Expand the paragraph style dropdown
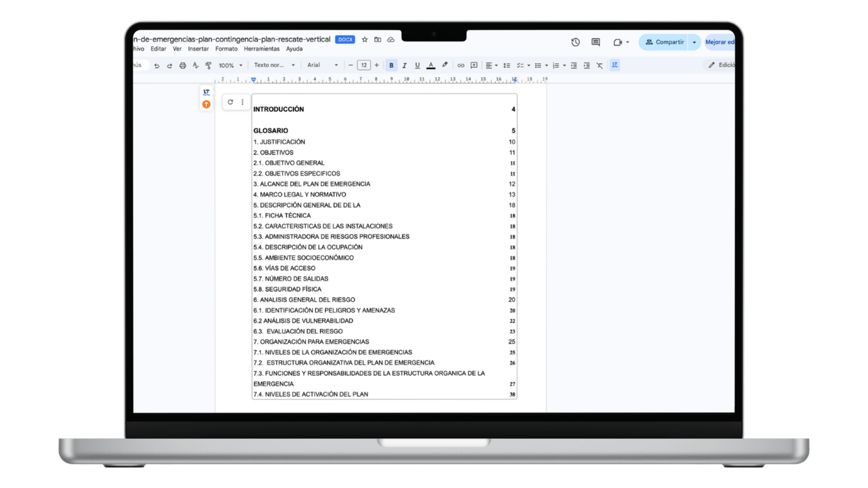 coord(274,66)
